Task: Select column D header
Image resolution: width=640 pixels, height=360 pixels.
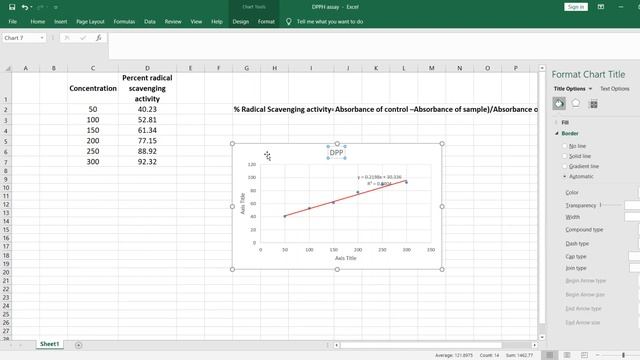Action: [x=147, y=68]
